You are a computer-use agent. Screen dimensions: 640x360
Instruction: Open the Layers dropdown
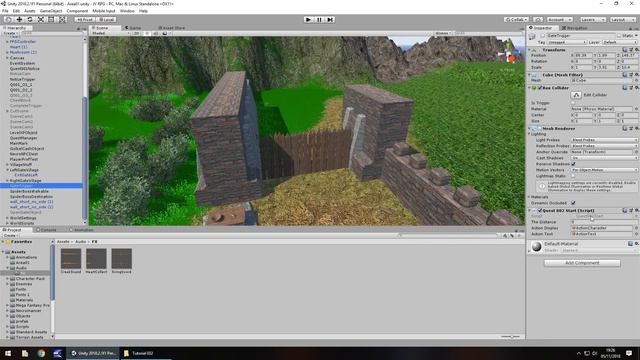592,19
